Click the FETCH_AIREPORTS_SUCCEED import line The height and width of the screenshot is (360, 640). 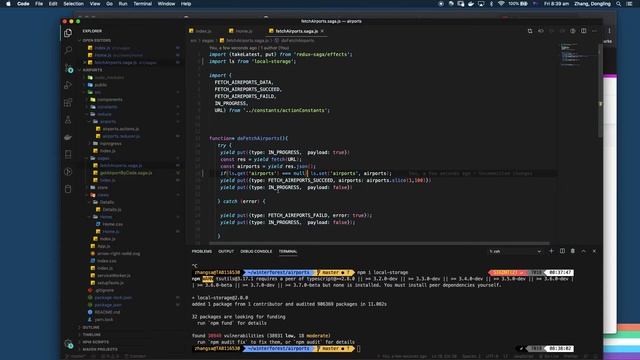tap(248, 89)
